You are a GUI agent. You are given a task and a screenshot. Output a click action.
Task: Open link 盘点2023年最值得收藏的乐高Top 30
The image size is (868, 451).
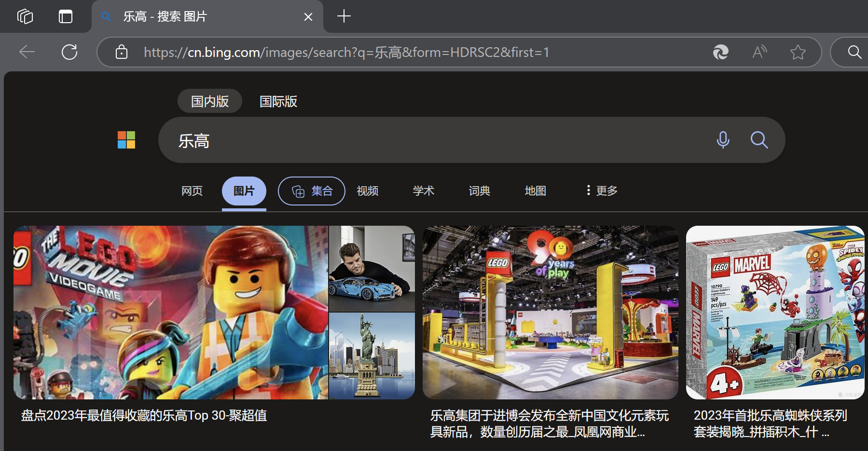144,416
